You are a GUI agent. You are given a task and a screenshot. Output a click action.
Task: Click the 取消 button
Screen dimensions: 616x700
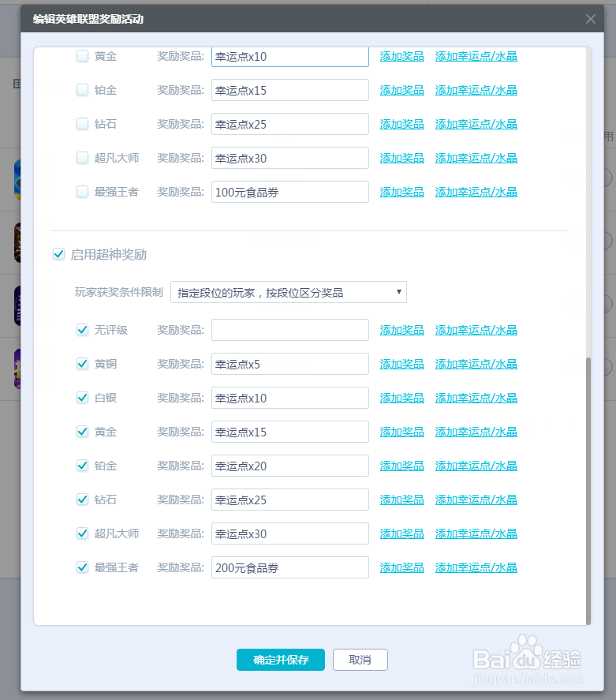click(360, 660)
